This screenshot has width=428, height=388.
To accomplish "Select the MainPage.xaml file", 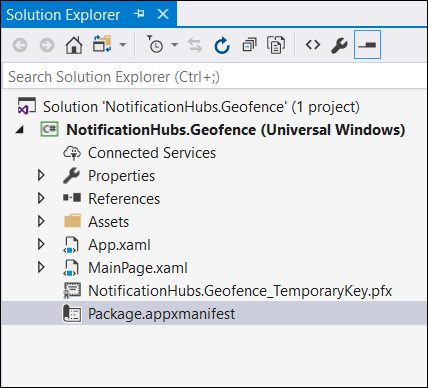I will [138, 268].
